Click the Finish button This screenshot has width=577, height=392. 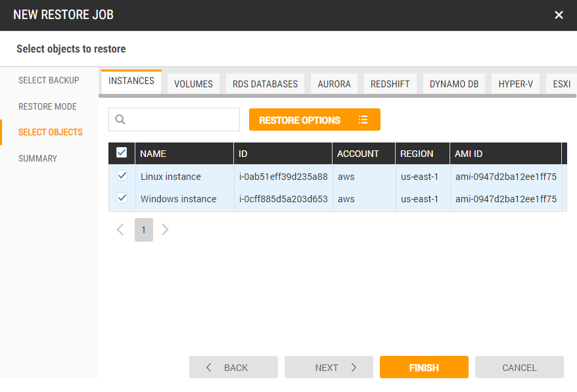tap(424, 368)
